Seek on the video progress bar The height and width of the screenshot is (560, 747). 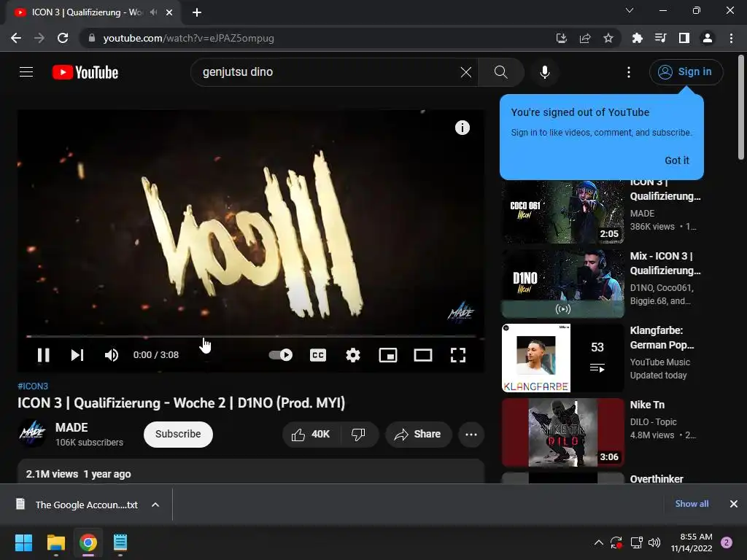pyautogui.click(x=251, y=336)
